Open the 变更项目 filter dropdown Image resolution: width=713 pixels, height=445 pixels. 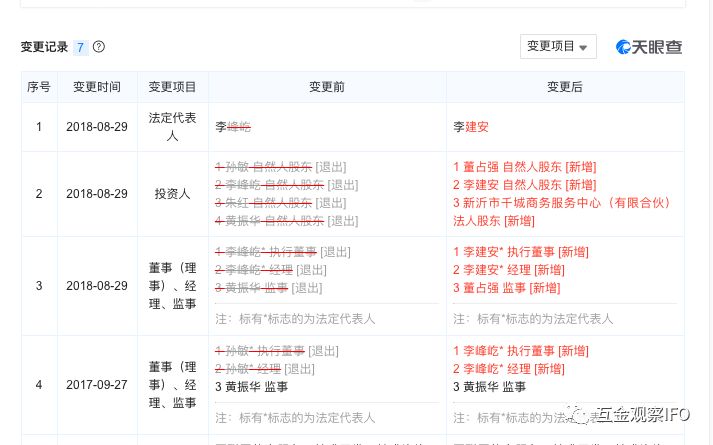[557, 46]
